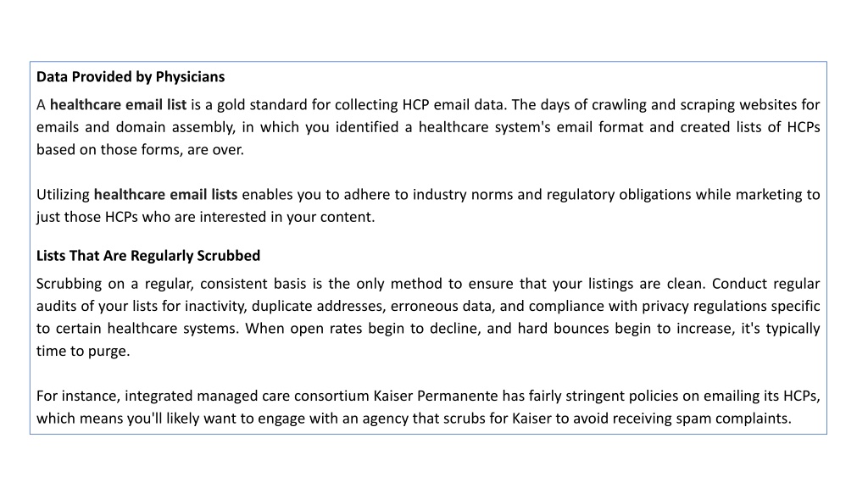Click the 'Data Provided by Physicians' heading
This screenshot has width=868, height=488.
point(131,77)
